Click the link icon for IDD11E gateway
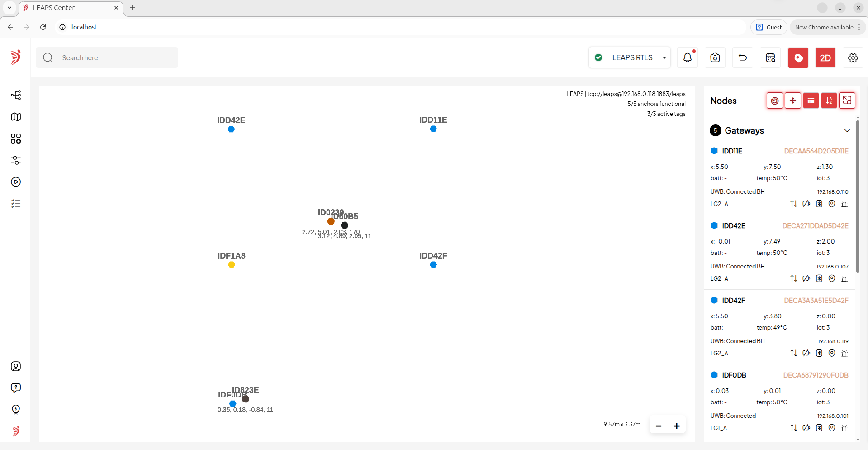 coord(806,204)
